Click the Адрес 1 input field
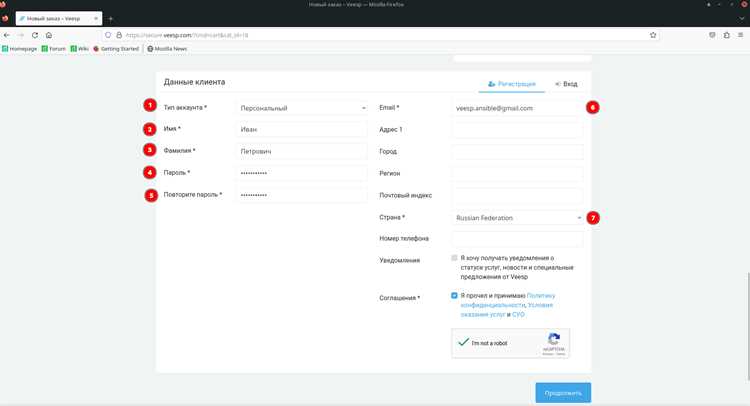 coord(517,130)
